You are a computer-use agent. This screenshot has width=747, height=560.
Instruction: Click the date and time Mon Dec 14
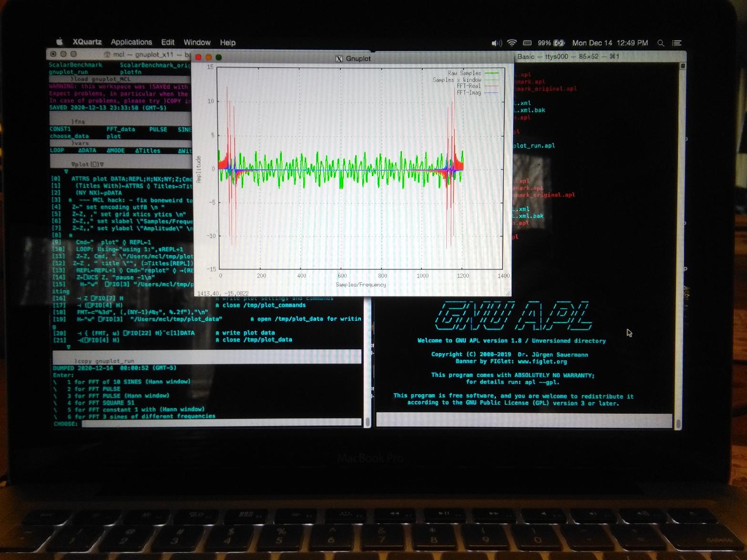[610, 43]
